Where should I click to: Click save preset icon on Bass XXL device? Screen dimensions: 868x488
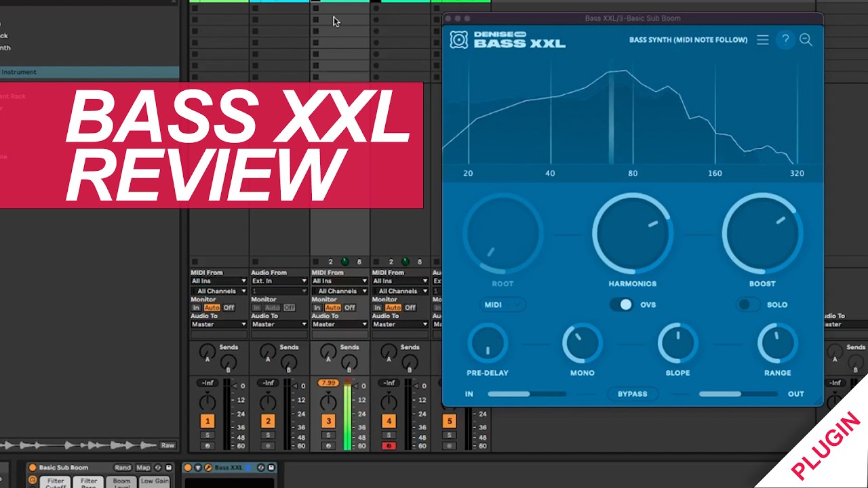271,468
